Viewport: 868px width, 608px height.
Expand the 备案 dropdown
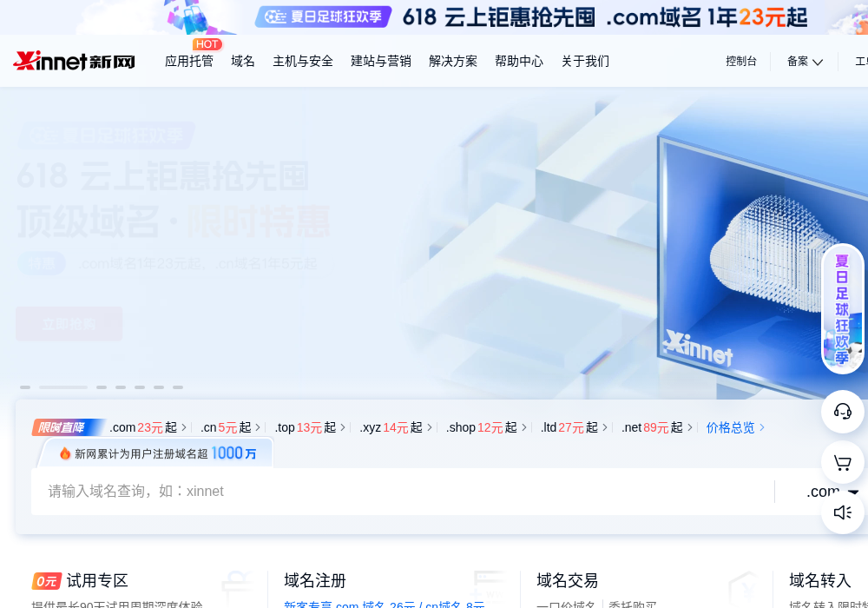click(805, 61)
